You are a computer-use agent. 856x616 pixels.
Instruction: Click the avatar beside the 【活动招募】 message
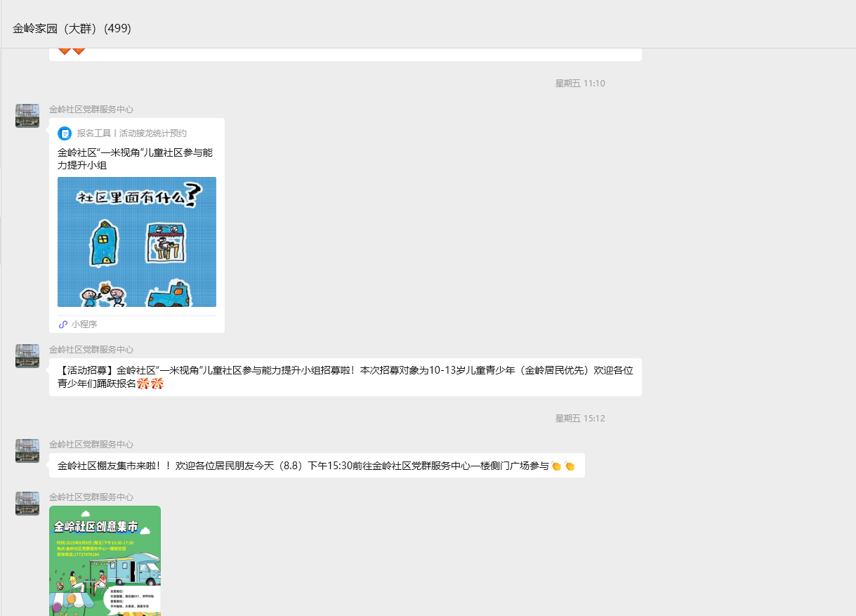(x=27, y=356)
